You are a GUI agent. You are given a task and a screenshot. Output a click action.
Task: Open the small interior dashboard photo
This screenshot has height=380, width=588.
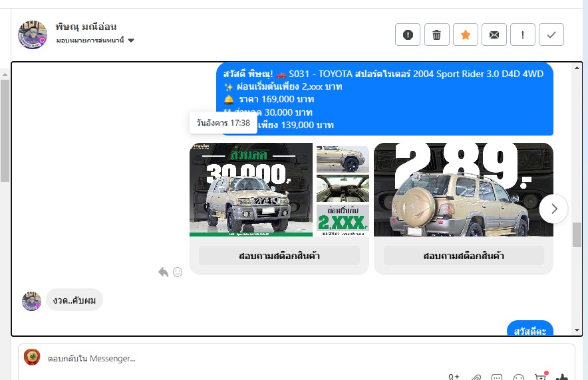[x=343, y=188]
